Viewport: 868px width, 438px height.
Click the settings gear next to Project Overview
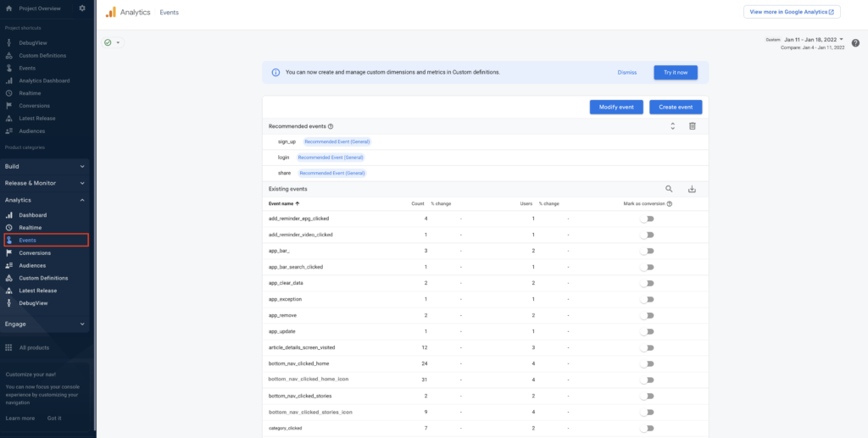82,8
